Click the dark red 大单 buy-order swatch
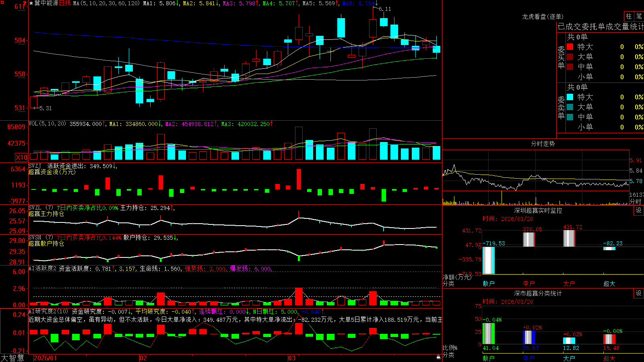Screen dimensions: 644x362 click(x=570, y=57)
